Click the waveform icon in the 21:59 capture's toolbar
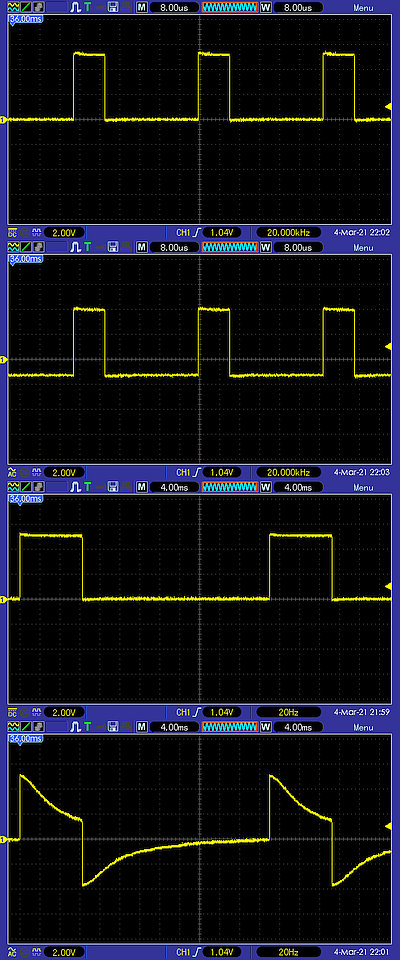Image resolution: width=400 pixels, height=960 pixels. [12, 487]
